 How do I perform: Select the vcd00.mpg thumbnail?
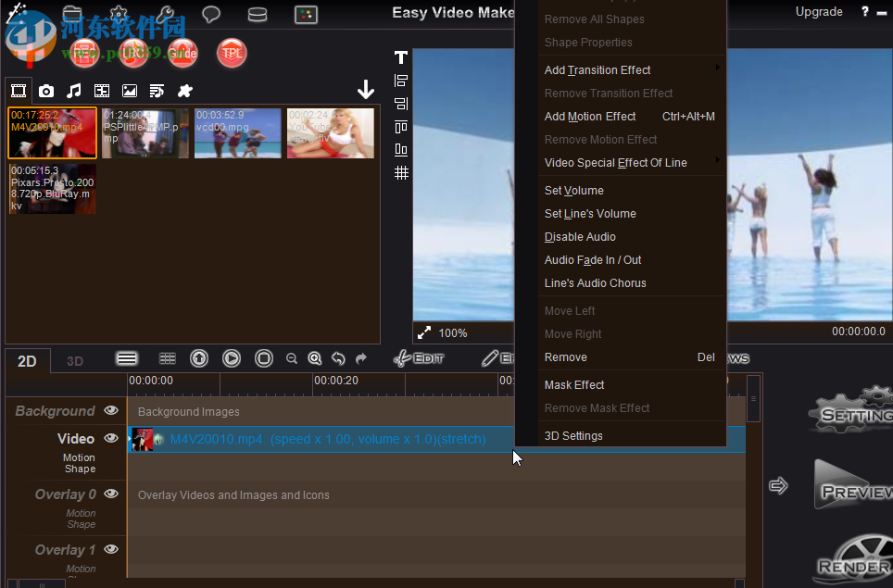(x=238, y=132)
